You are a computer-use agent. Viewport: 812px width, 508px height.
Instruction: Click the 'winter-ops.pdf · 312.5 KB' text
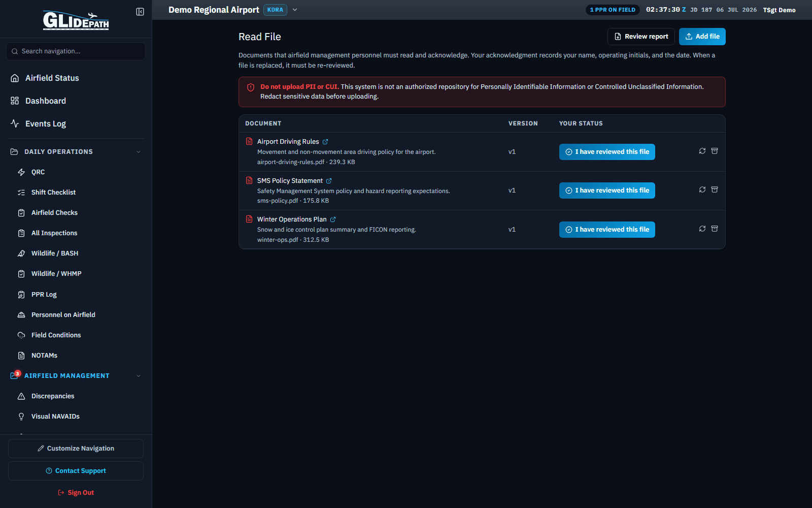click(x=293, y=240)
